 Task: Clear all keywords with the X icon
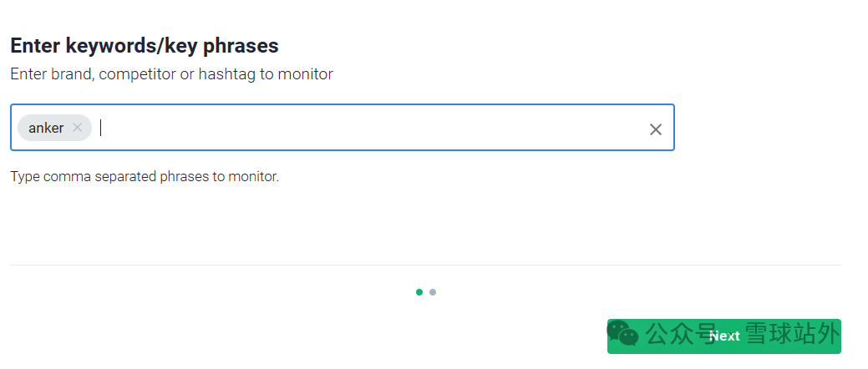[656, 129]
